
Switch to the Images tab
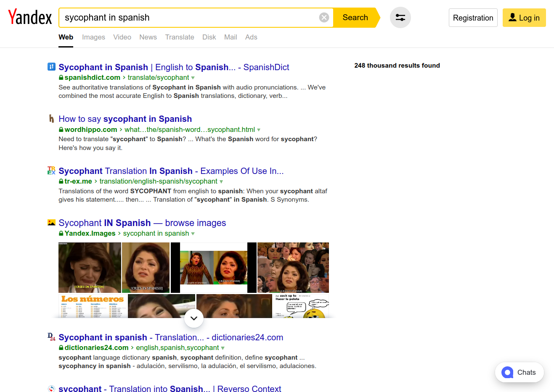pos(93,37)
